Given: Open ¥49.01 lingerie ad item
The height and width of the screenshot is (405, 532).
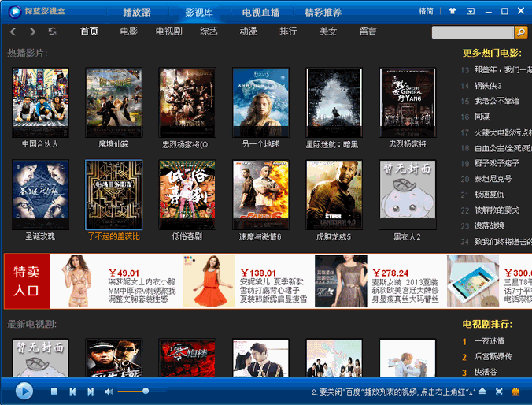Looking at the screenshot, I should (117, 281).
